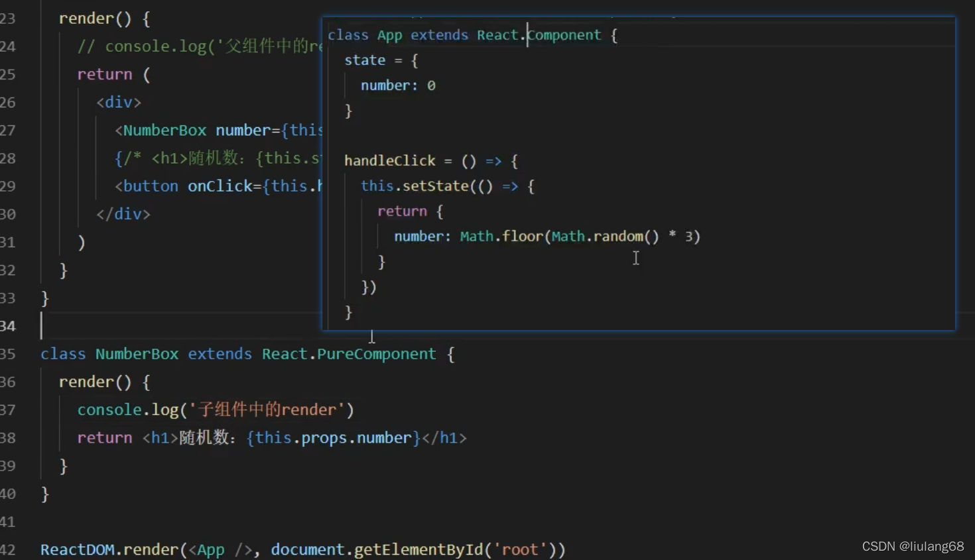Click '<NumberBox' tag on line 27

pos(161,131)
